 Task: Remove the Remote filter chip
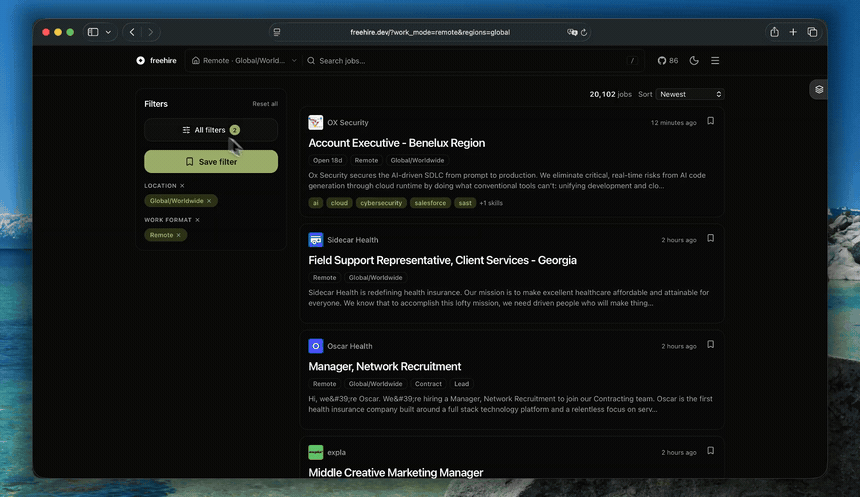pyautogui.click(x=178, y=235)
